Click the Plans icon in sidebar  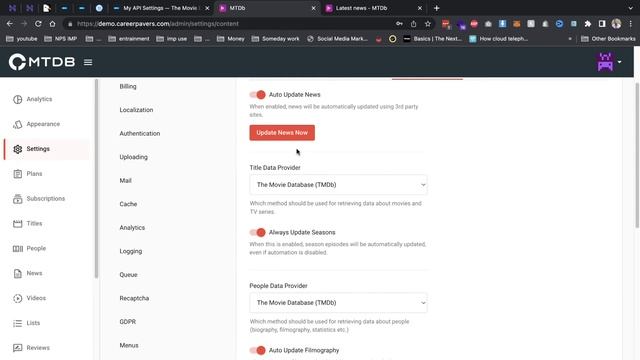(18, 174)
